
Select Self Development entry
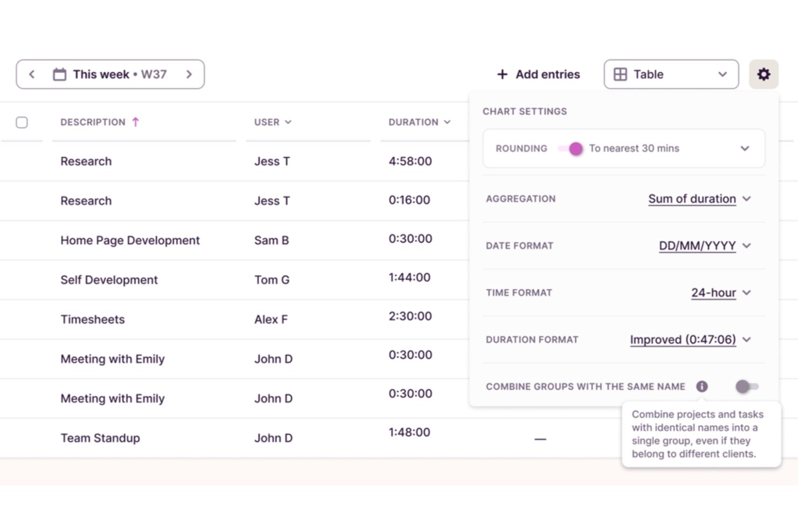(109, 280)
